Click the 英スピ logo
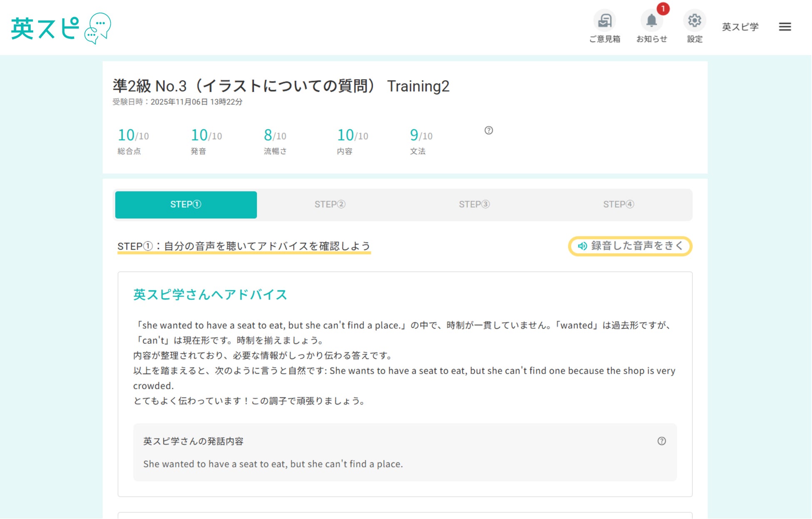Screen dimensions: 812x519 pos(61,28)
